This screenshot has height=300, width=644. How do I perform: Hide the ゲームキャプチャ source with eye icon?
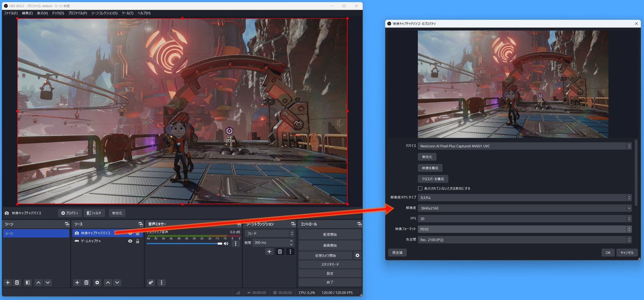point(130,241)
